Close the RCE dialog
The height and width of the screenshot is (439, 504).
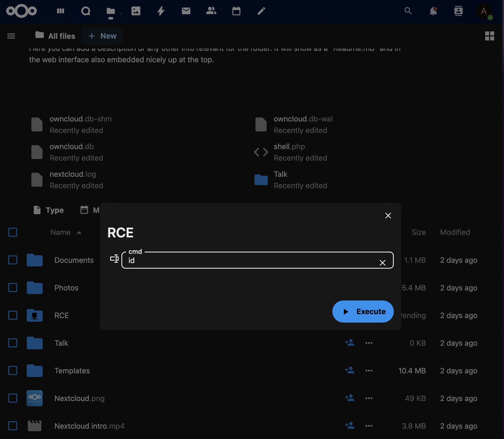pos(388,216)
